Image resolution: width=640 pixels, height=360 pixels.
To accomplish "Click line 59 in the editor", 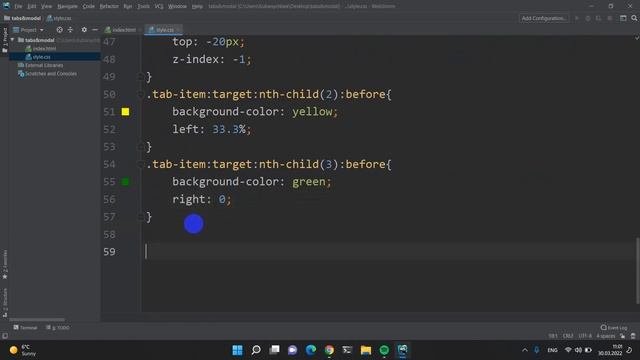I will [390, 251].
